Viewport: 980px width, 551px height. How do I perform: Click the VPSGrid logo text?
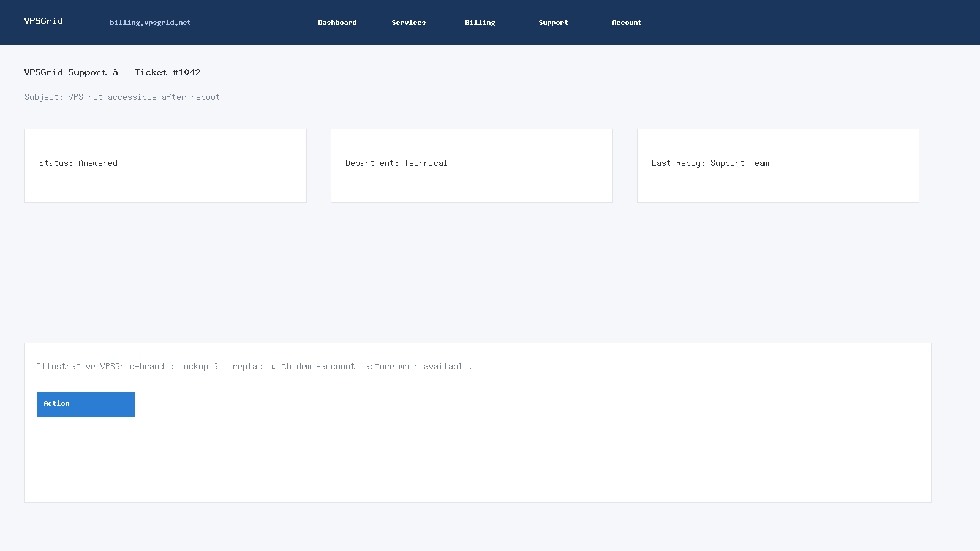(43, 21)
